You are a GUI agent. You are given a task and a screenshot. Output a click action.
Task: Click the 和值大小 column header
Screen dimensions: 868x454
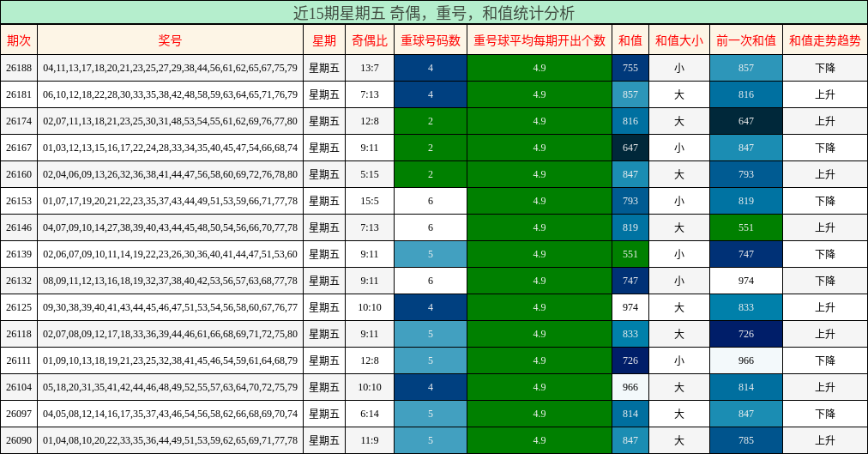pyautogui.click(x=678, y=40)
